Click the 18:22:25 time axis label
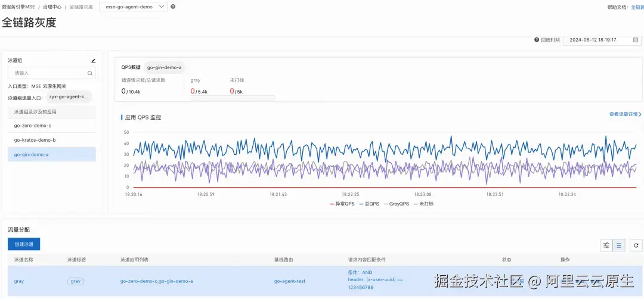Screen dimensions: 644x299 tap(351, 194)
